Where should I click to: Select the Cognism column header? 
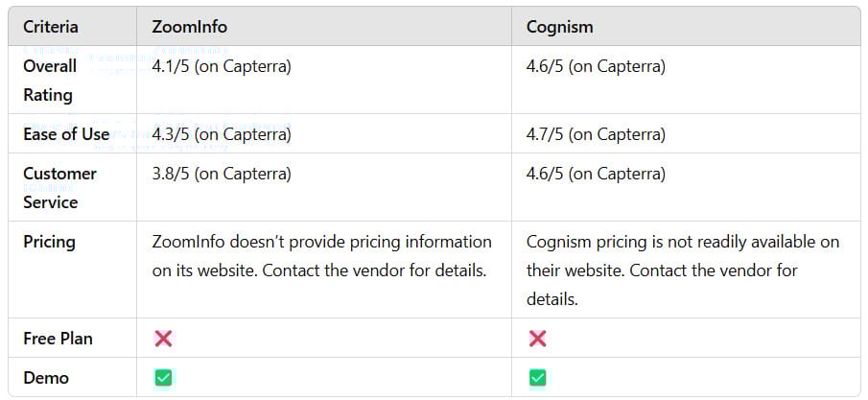[559, 27]
